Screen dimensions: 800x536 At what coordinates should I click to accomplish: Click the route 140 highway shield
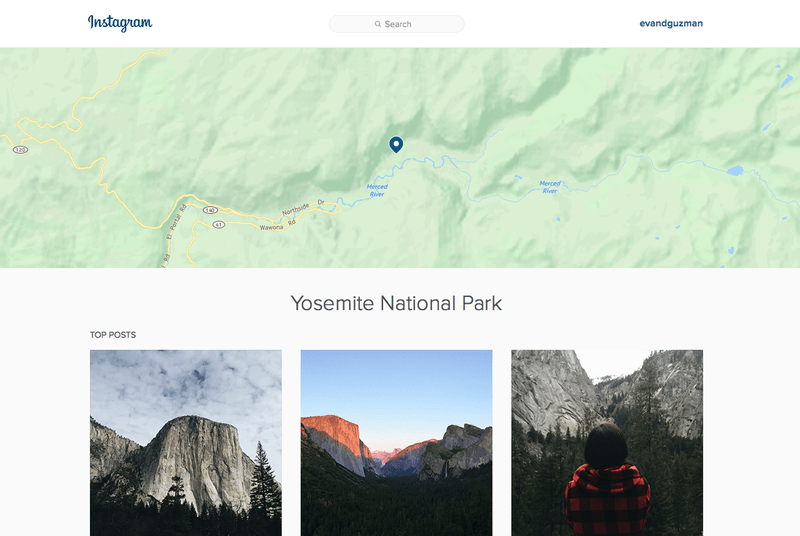click(x=210, y=210)
